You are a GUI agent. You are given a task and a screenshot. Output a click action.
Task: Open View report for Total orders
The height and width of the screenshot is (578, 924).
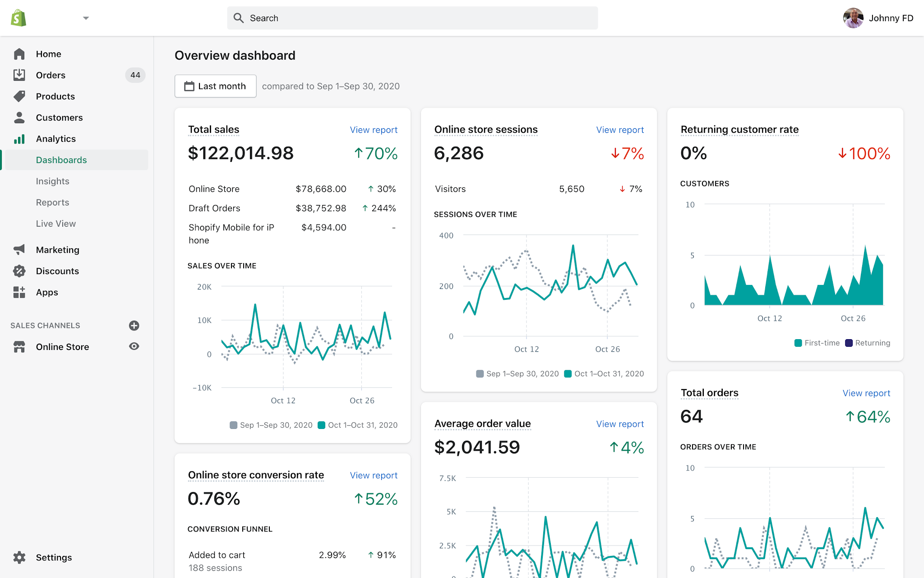tap(866, 393)
